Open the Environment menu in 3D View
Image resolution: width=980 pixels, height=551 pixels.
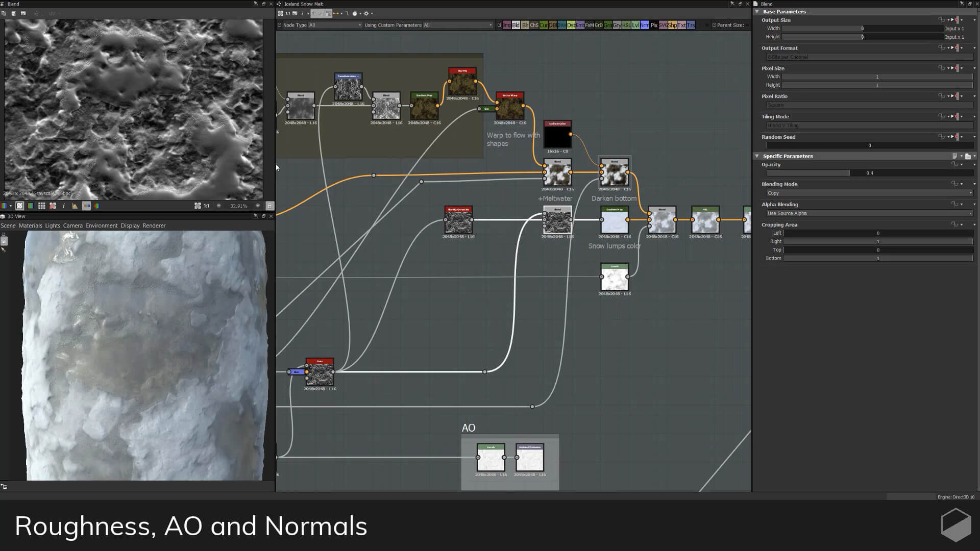[102, 226]
